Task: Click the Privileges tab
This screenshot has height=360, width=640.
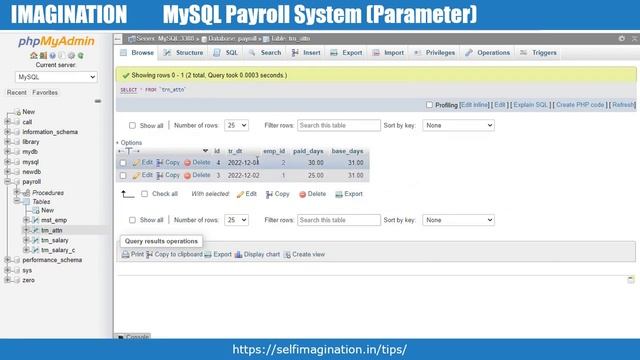Action: [434, 53]
